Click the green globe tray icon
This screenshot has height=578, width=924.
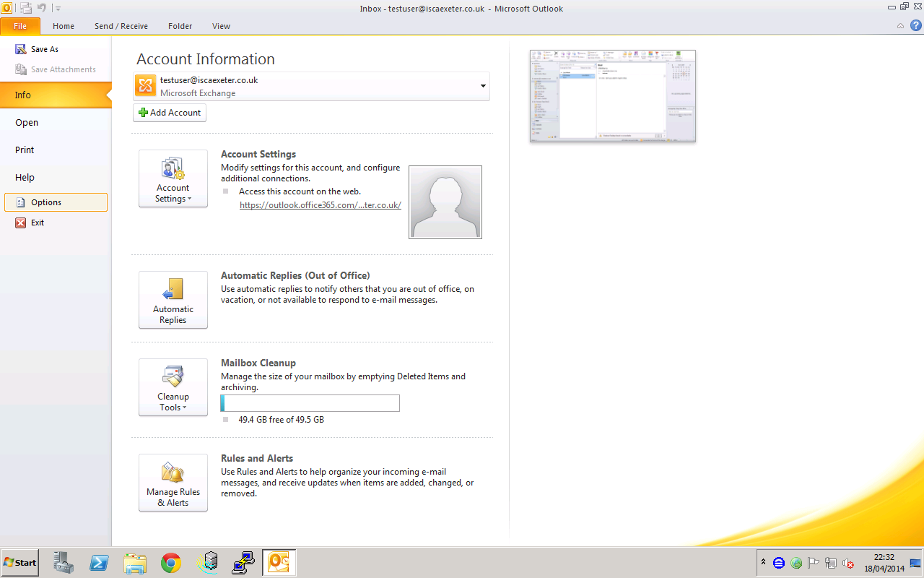tap(796, 563)
